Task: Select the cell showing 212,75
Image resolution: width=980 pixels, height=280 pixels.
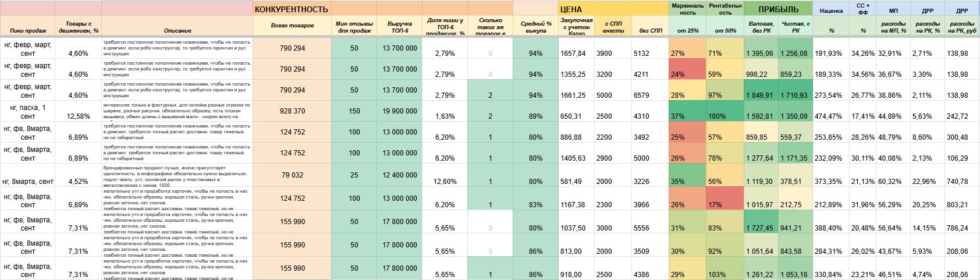Action: pyautogui.click(x=795, y=198)
